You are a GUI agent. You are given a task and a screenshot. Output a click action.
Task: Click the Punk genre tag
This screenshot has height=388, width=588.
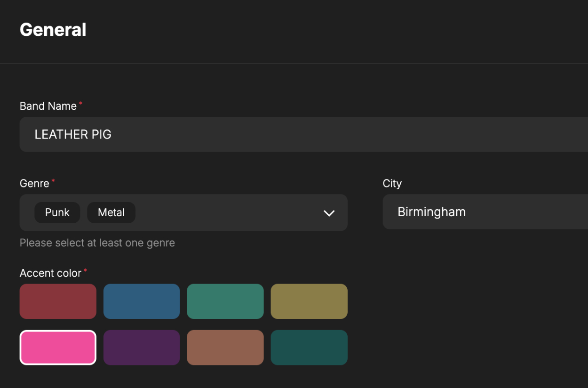[x=57, y=213]
